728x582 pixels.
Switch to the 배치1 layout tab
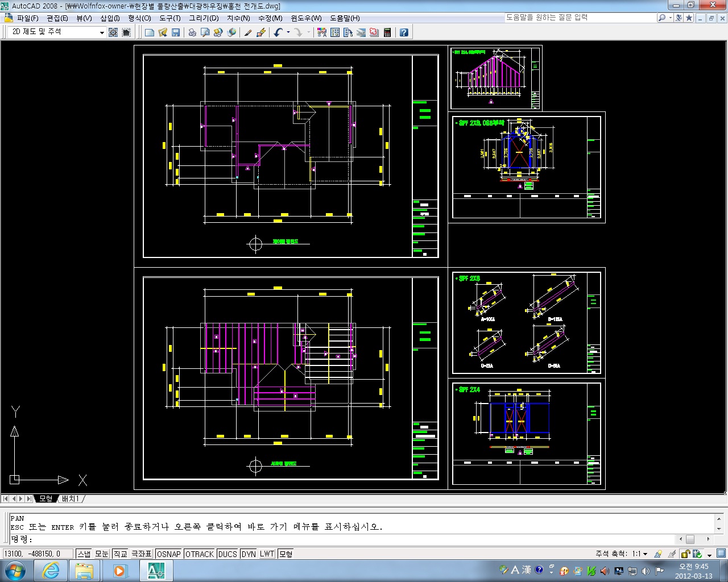click(71, 498)
